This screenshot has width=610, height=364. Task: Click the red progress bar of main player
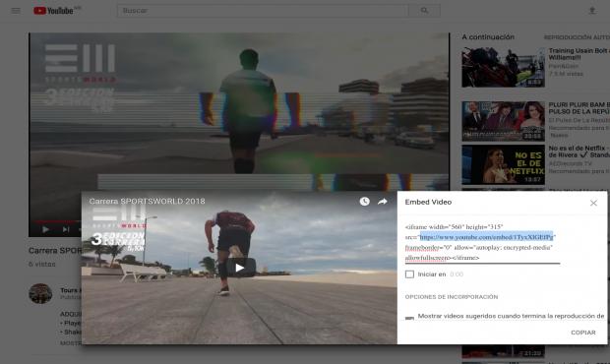click(55, 222)
